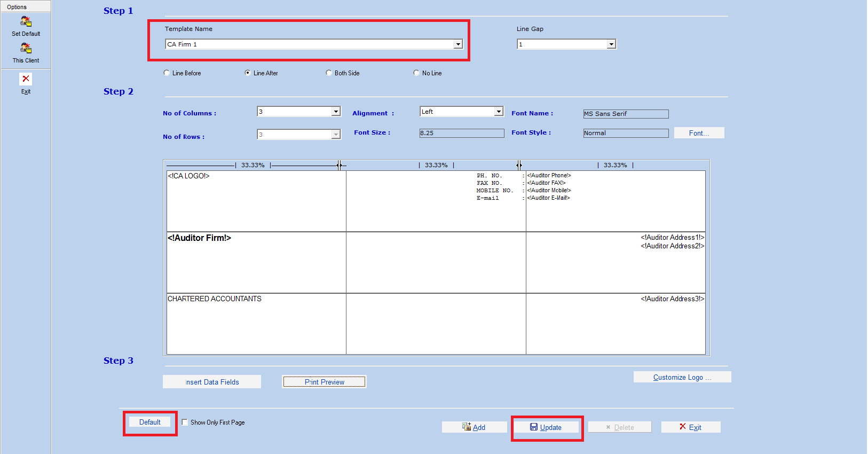Expand the Alignment dropdown
This screenshot has height=454, width=868.
click(499, 112)
